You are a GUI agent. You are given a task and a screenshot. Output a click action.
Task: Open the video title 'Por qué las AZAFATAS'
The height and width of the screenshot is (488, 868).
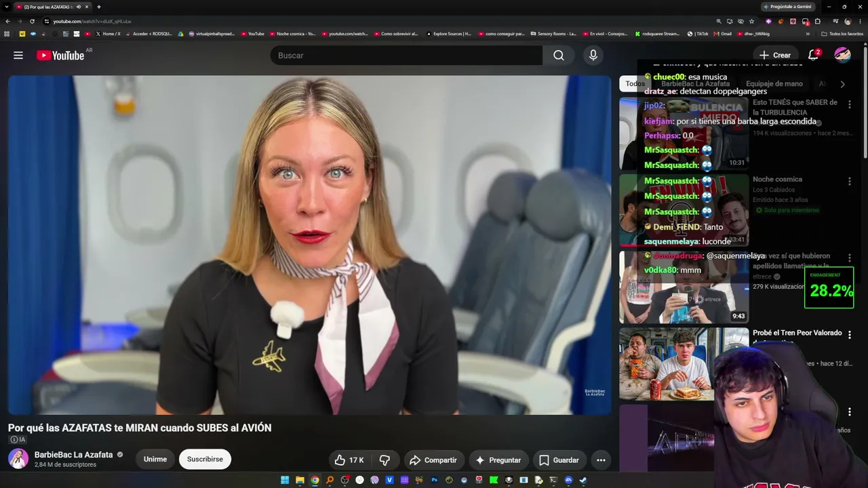[140, 428]
